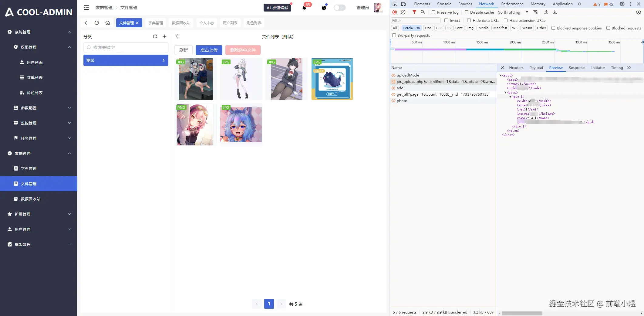Screen dimensions: 644x316
Task: Close the 文件管理 tab with the X
Action: tap(137, 23)
